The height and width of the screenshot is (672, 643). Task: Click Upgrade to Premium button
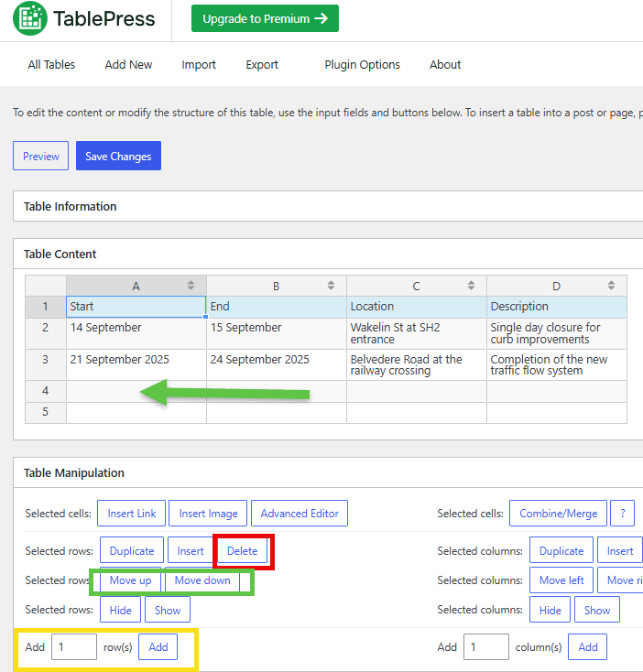coord(265,18)
